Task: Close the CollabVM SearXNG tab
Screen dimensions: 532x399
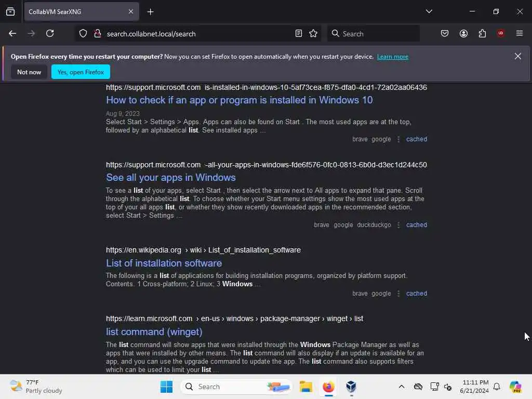Action: click(131, 12)
